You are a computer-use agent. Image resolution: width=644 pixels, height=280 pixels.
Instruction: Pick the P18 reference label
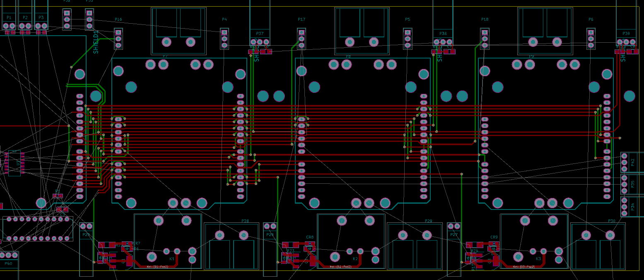point(485,19)
